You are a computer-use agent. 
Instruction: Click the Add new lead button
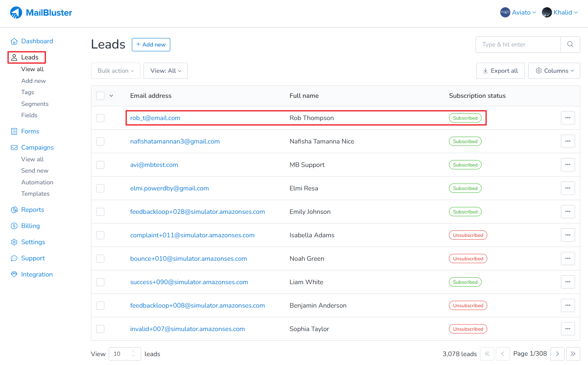tap(151, 44)
